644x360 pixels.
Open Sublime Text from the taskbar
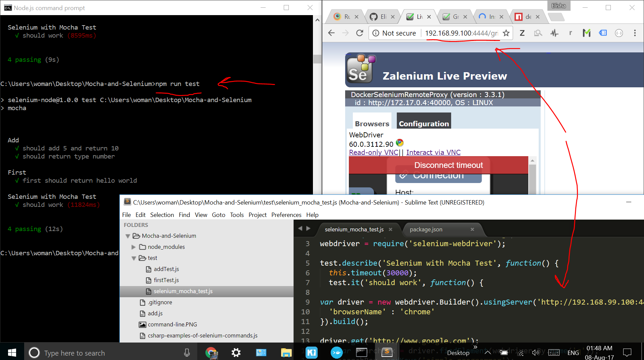[387, 352]
